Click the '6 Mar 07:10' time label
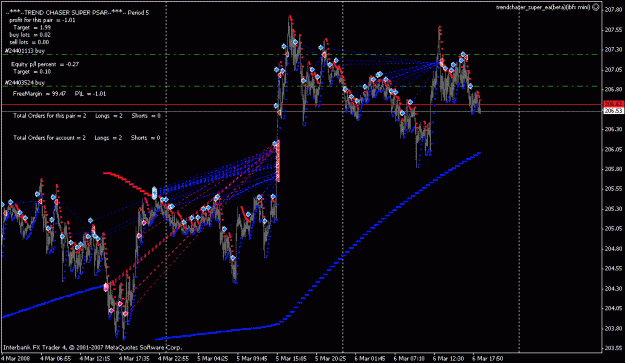625x363 pixels. pyautogui.click(x=409, y=358)
